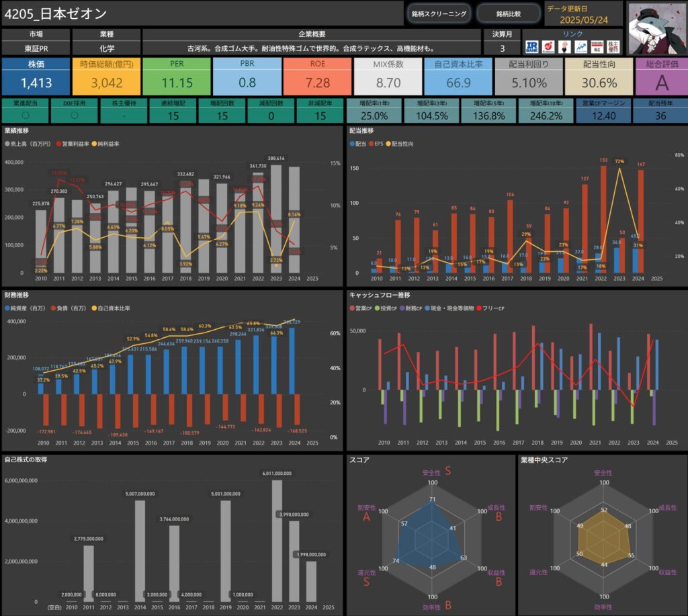Select the 自己資本比率 legend entry in 財務推移

111,308
